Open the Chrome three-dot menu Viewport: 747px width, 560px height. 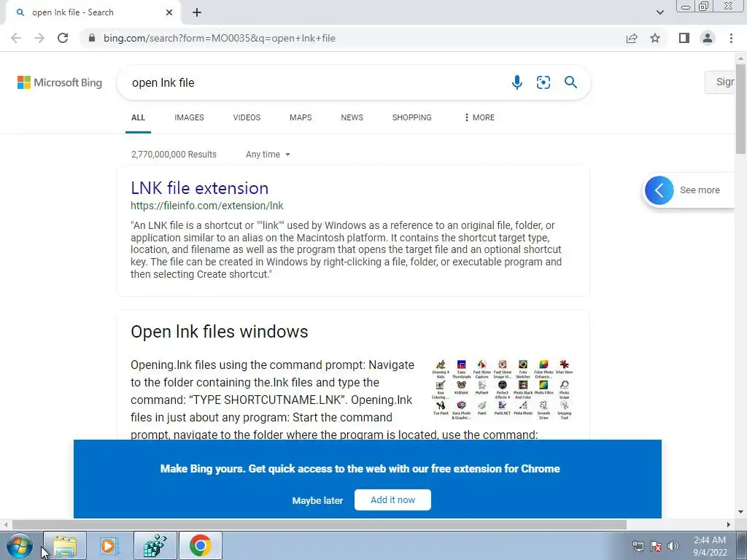click(731, 38)
